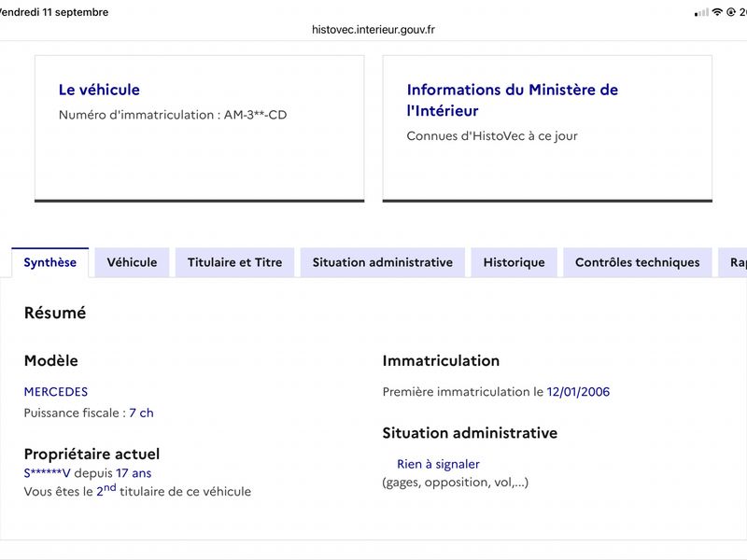Click the S******V owner name
The height and width of the screenshot is (560, 747).
[x=48, y=473]
